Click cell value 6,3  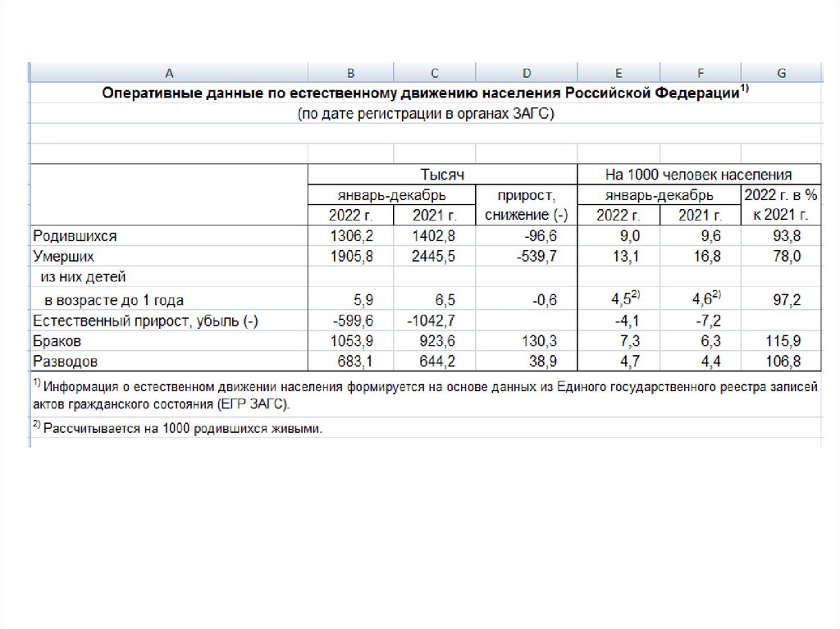pyautogui.click(x=711, y=341)
